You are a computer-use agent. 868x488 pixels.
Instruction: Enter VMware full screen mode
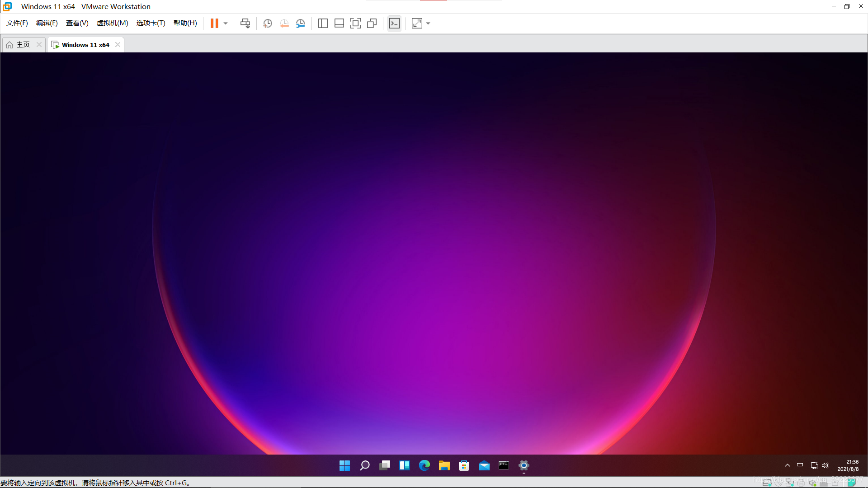(356, 23)
